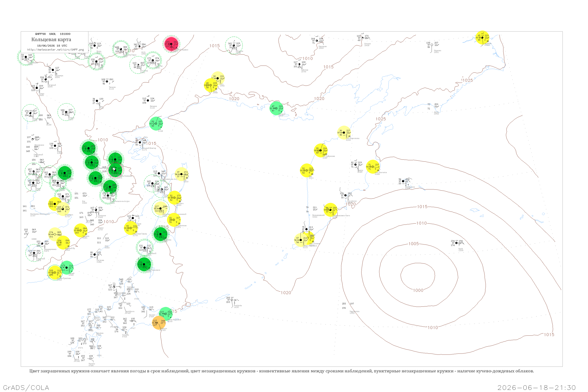Click the Никольское station plot
This screenshot has width=588, height=392.
pyautogui.click(x=403, y=181)
